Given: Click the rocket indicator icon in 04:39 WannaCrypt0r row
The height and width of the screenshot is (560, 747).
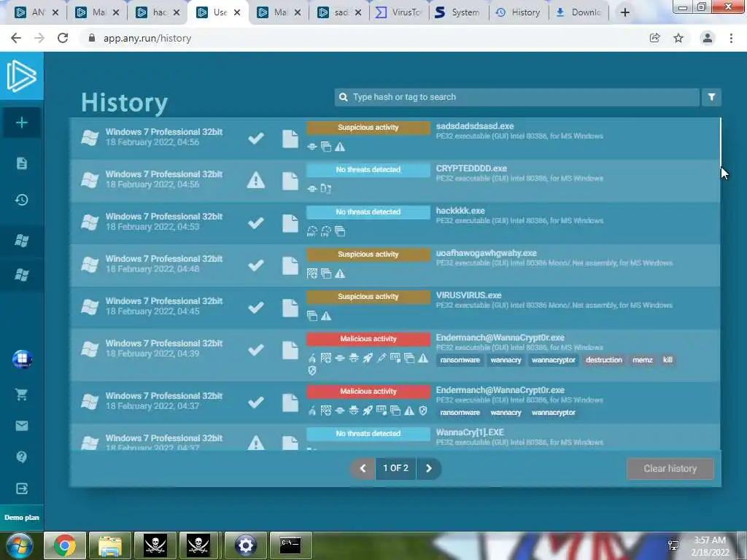Looking at the screenshot, I should pyautogui.click(x=368, y=358).
